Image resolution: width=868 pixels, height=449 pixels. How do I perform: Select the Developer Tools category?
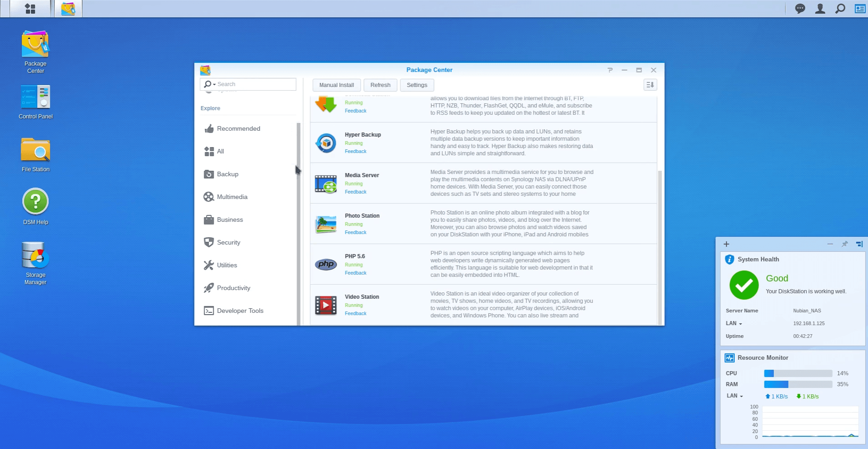click(x=248, y=311)
